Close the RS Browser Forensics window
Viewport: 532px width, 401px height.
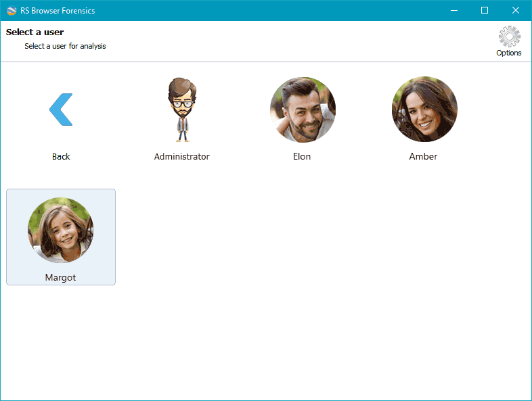(x=515, y=11)
